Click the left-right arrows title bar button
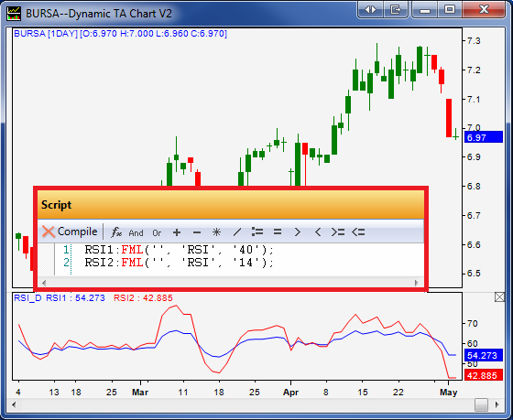The height and width of the screenshot is (420, 513). pos(370,10)
